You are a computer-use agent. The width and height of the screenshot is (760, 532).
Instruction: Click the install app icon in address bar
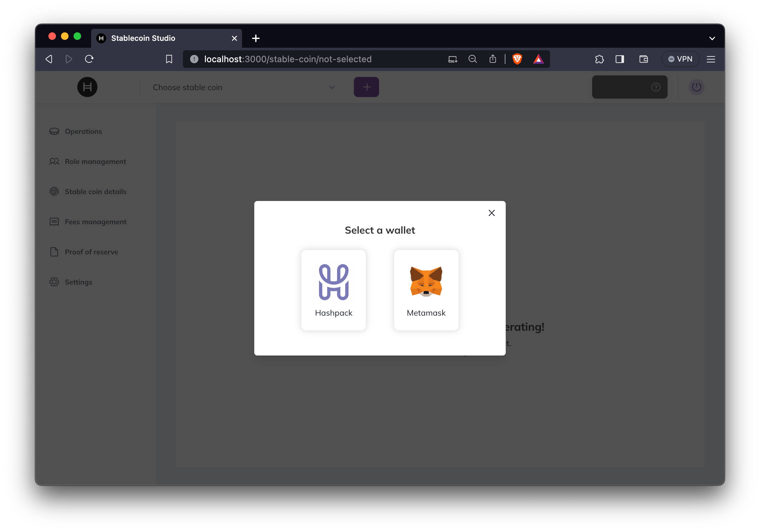453,59
